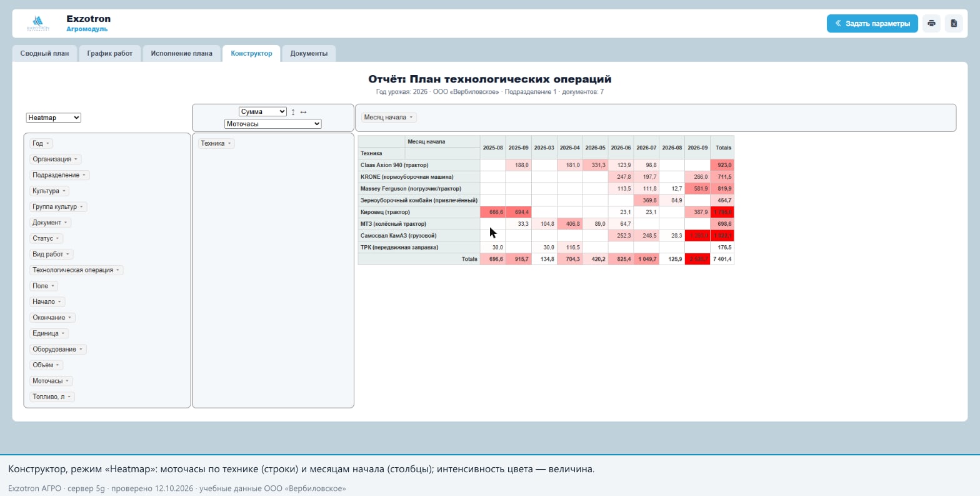Toggle column sort order arrow
Viewport: 980px width, 496px height.
point(303,112)
